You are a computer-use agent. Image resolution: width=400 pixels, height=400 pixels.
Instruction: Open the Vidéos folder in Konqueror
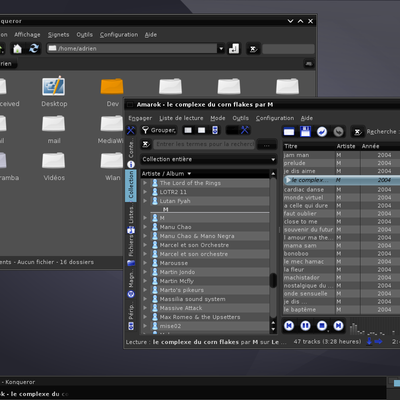click(54, 166)
